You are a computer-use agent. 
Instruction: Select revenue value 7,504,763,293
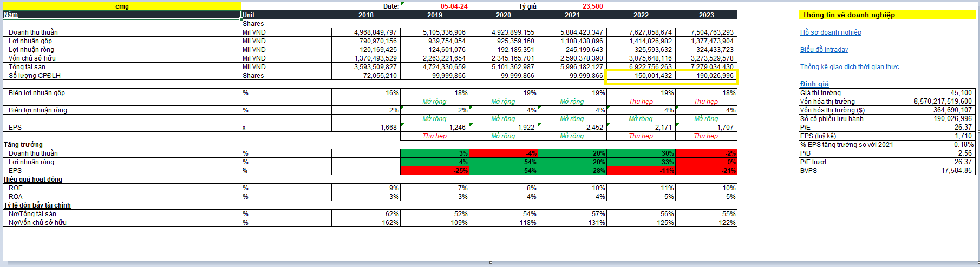pos(706,32)
